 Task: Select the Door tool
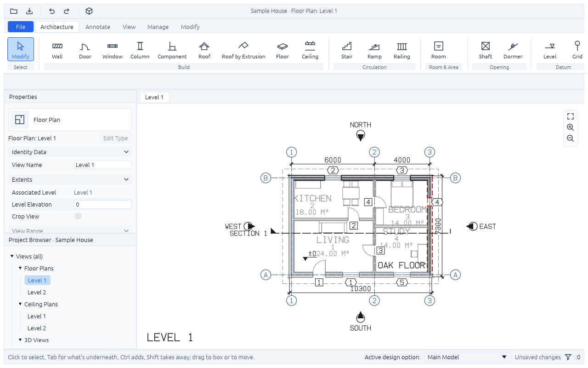tap(85, 50)
